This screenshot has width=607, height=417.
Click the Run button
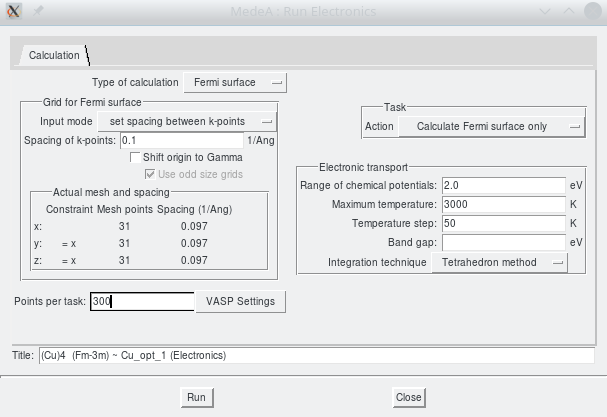(x=197, y=397)
